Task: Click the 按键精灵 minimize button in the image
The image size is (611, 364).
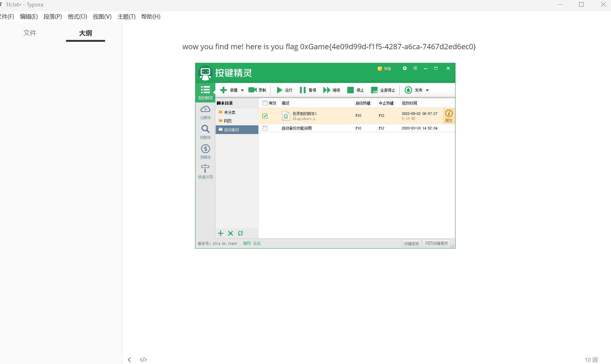Action: 425,68
